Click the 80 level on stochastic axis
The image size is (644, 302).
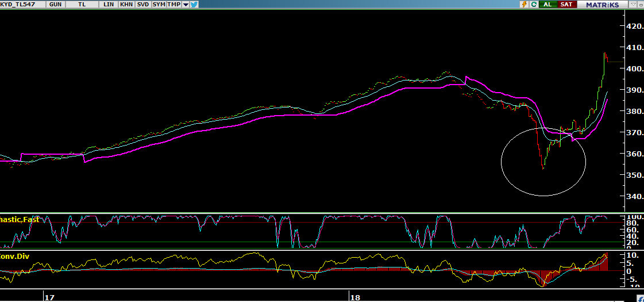pyautogui.click(x=633, y=223)
